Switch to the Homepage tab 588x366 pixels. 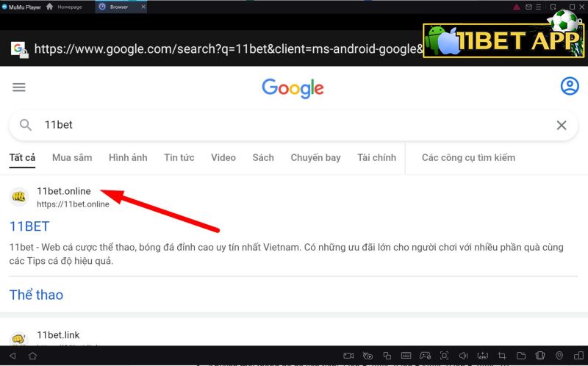point(64,7)
